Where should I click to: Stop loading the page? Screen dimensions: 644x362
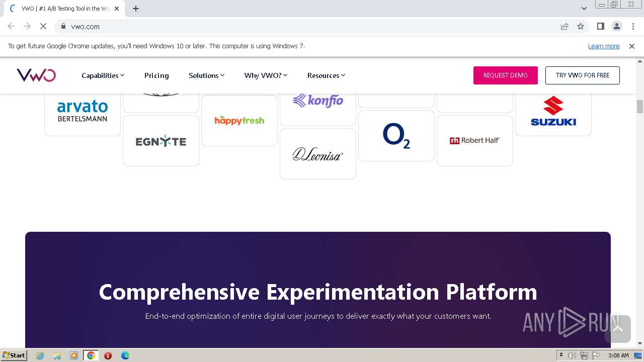tap(43, 26)
